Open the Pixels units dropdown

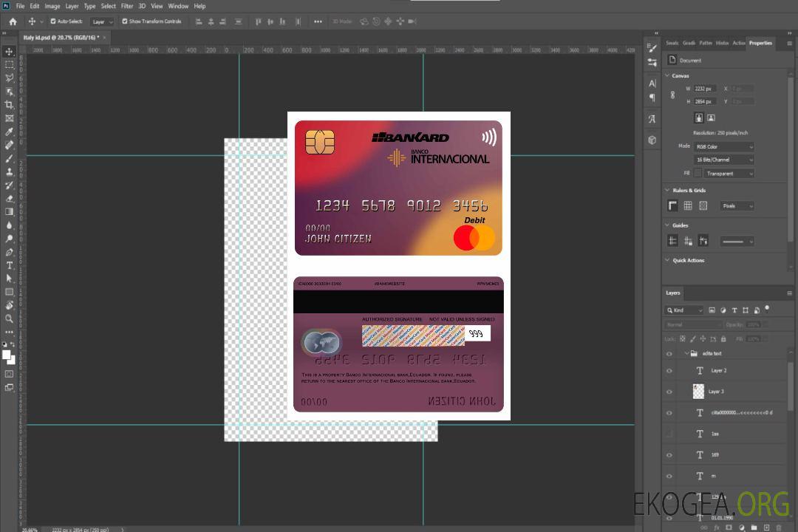click(737, 205)
